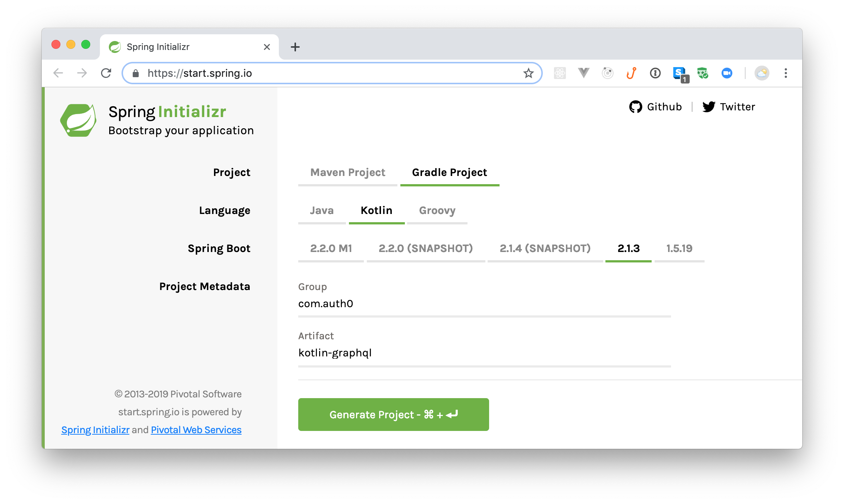Select Spring Boot version 2.1.3

point(628,248)
